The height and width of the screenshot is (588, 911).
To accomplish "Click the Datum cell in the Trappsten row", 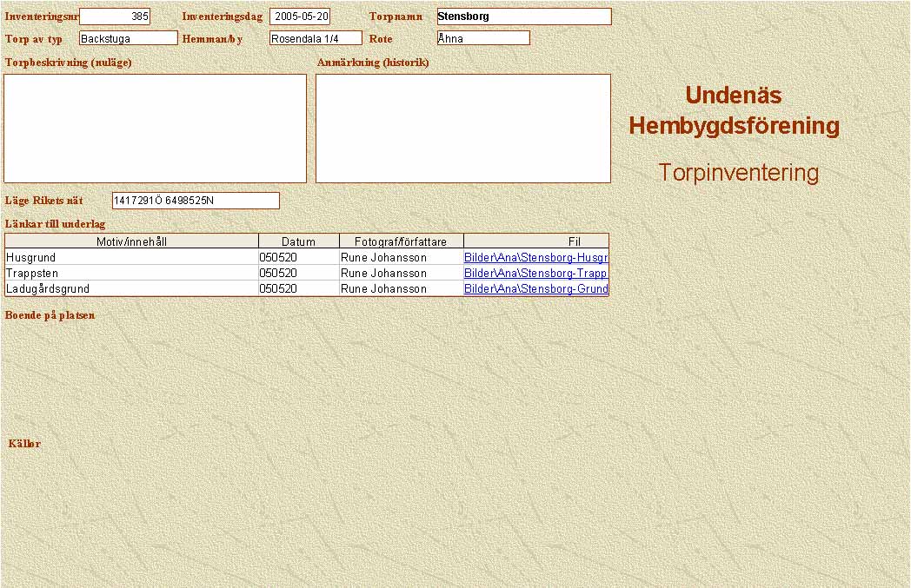I will tap(298, 273).
